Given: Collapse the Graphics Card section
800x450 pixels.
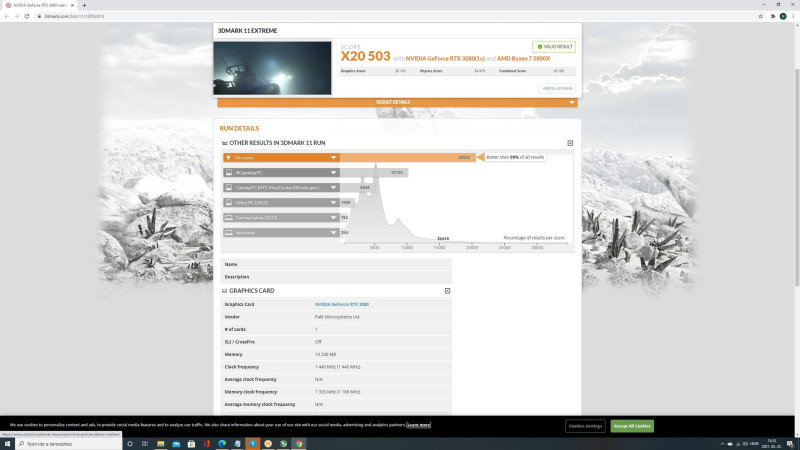Looking at the screenshot, I should [447, 291].
